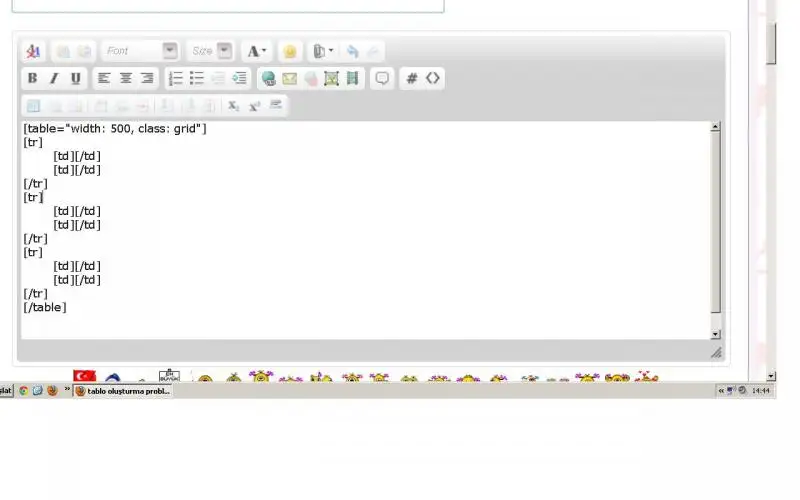
Task: Align text to the left
Action: 104,78
